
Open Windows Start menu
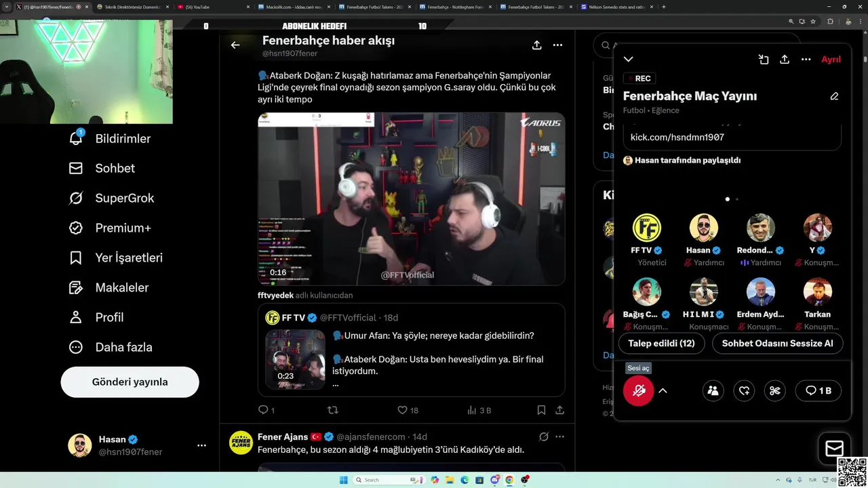343,480
